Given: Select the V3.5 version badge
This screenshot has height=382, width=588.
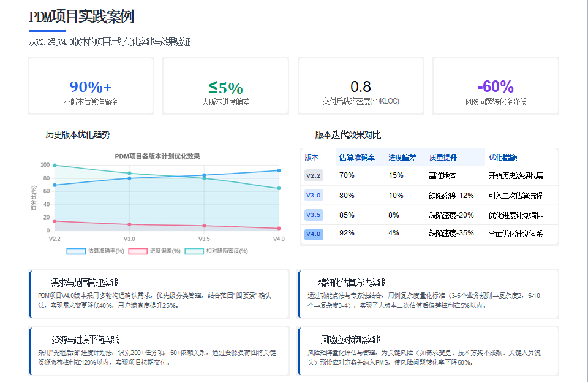Looking at the screenshot, I should pyautogui.click(x=314, y=215).
